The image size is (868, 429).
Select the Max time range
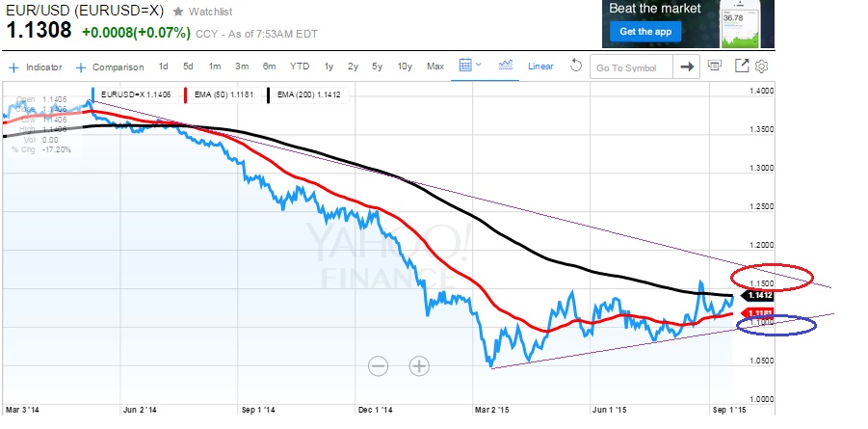click(435, 67)
